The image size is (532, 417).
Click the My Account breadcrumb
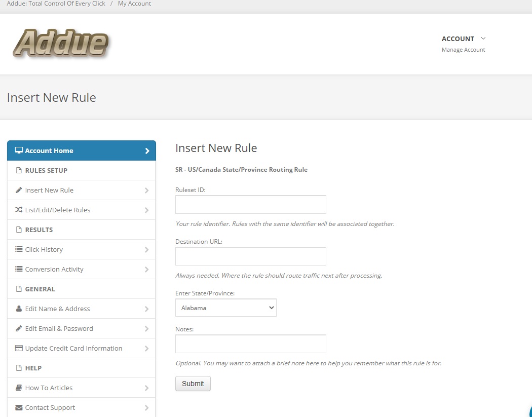click(134, 4)
